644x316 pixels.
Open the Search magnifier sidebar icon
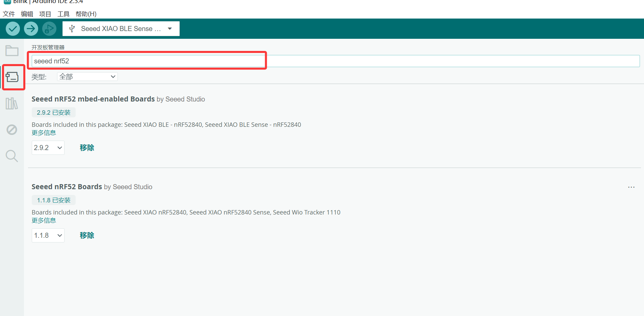point(12,156)
